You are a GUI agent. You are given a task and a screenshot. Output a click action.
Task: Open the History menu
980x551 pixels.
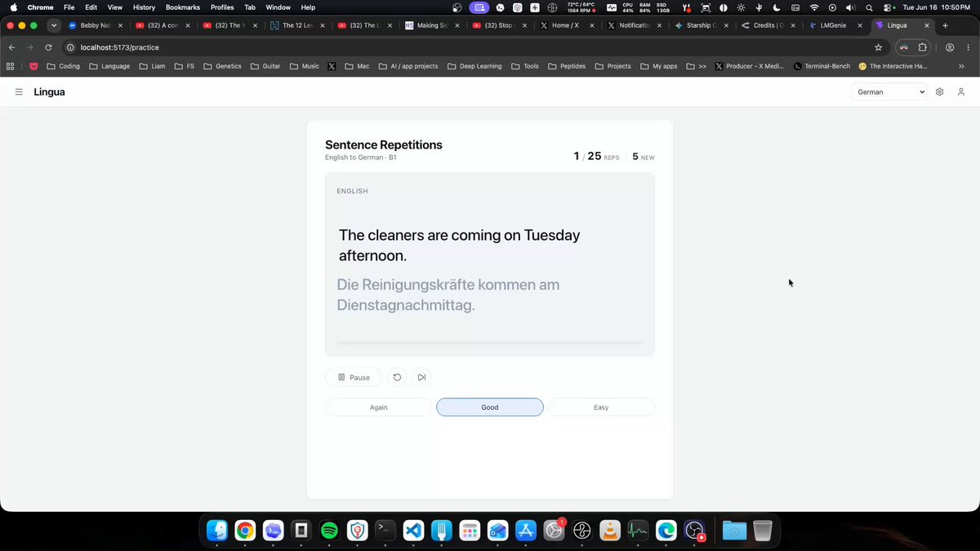coord(144,7)
